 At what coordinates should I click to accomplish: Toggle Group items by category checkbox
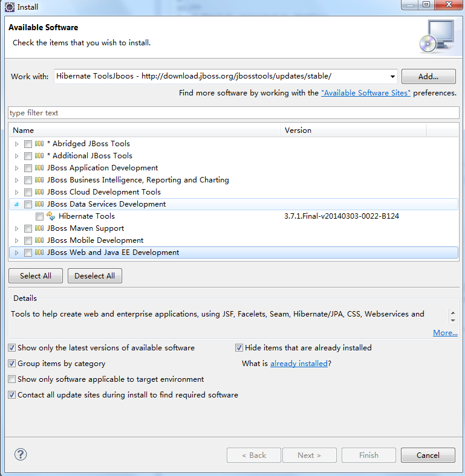click(x=12, y=364)
